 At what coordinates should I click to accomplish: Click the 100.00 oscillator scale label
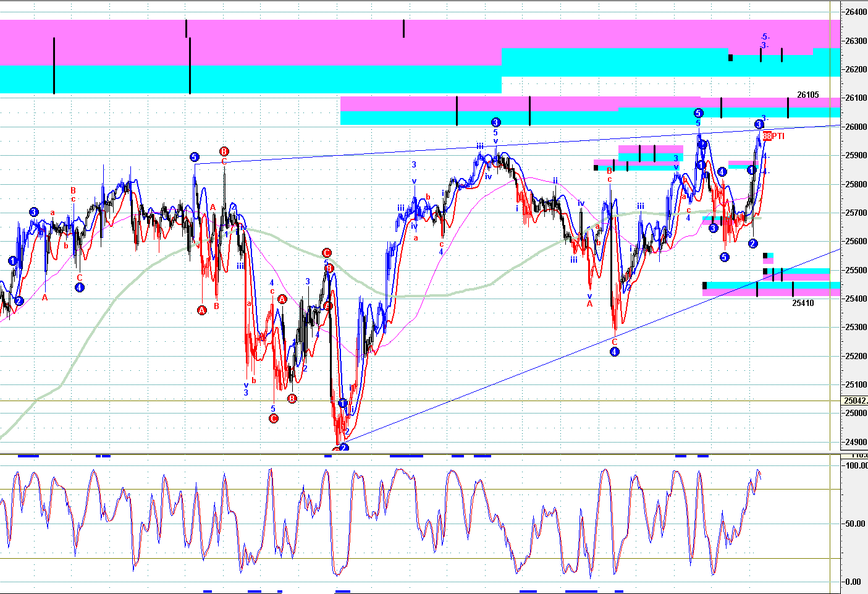click(856, 465)
